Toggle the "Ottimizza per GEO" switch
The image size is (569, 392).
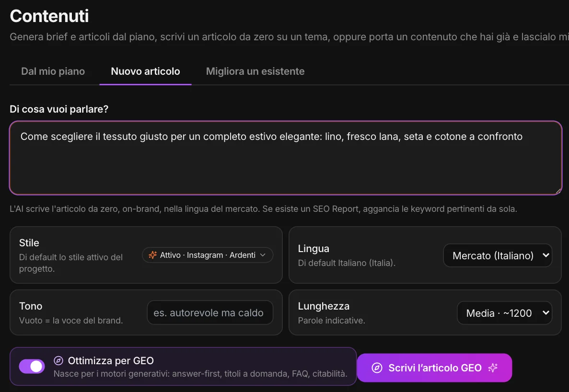point(32,367)
